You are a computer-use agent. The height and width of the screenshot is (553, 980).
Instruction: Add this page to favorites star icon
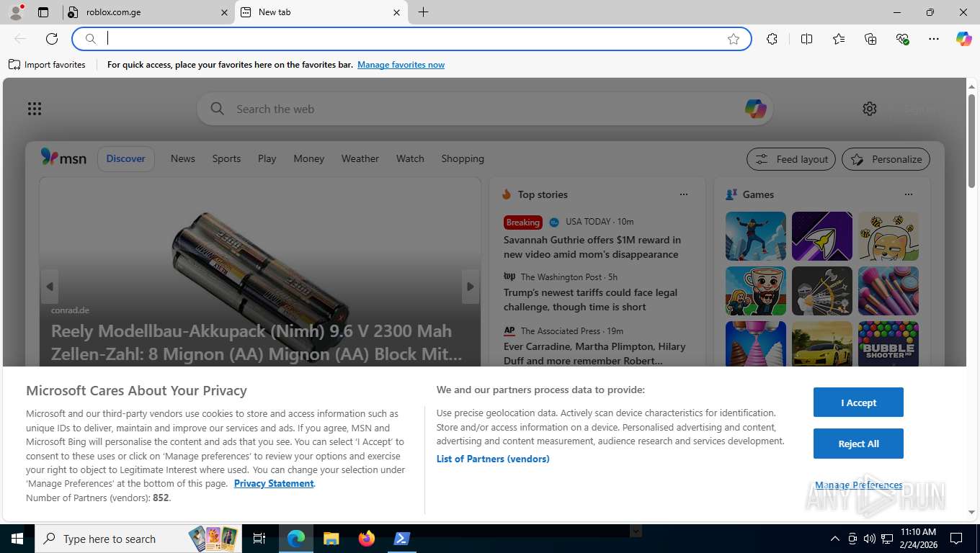click(734, 39)
